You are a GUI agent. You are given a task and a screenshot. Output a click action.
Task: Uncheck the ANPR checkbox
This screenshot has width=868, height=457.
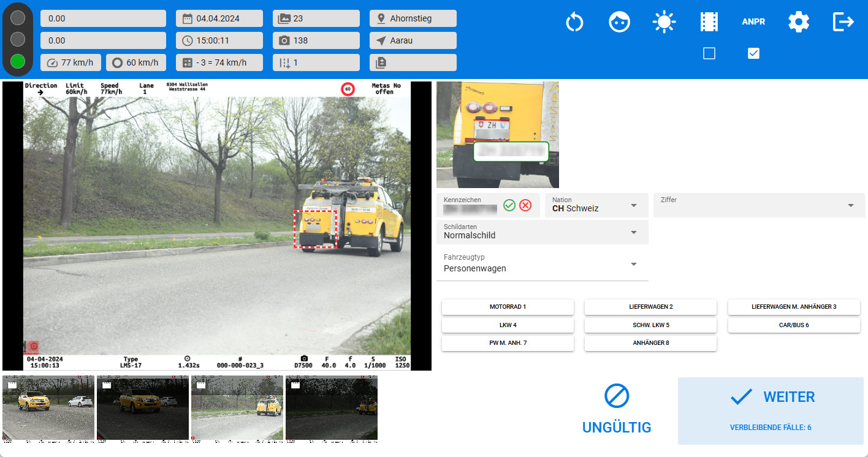[x=754, y=54]
